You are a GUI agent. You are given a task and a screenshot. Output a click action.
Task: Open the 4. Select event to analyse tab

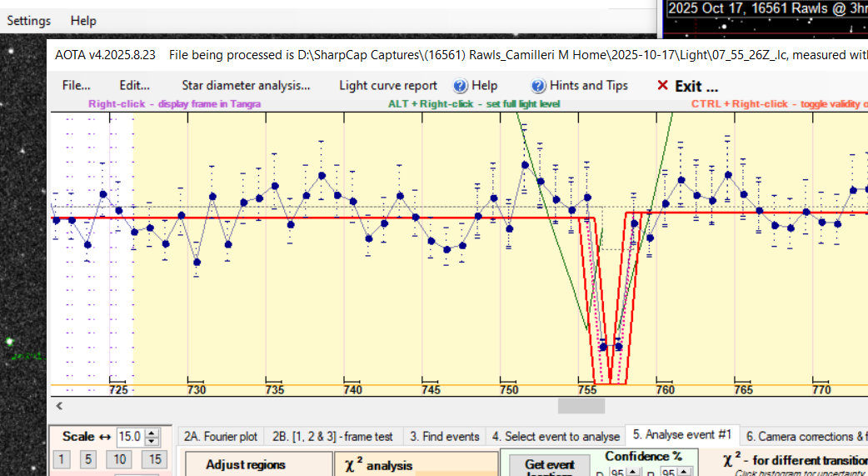point(556,436)
